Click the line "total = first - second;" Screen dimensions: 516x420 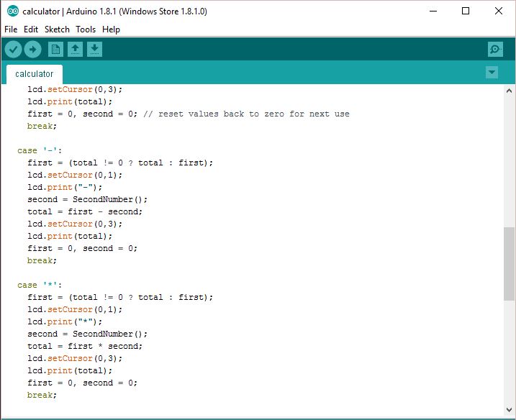point(85,212)
